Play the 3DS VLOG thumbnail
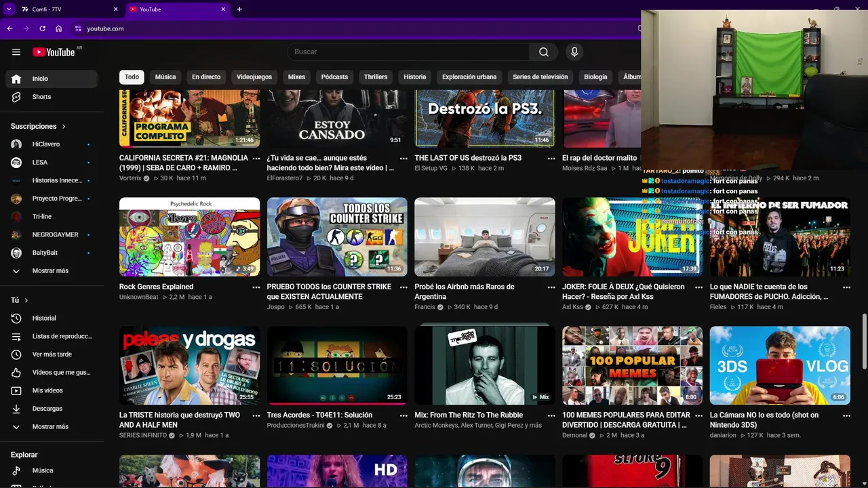 (x=780, y=365)
